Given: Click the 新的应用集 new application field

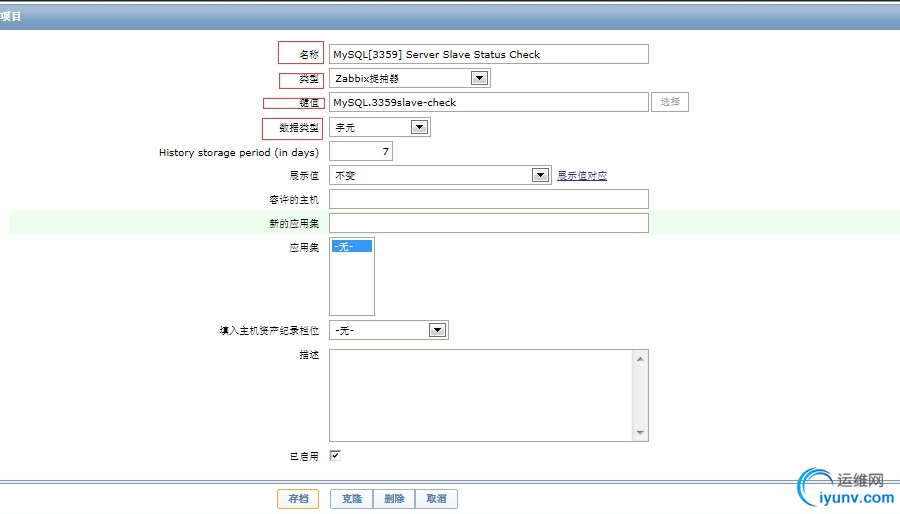Looking at the screenshot, I should [x=488, y=223].
